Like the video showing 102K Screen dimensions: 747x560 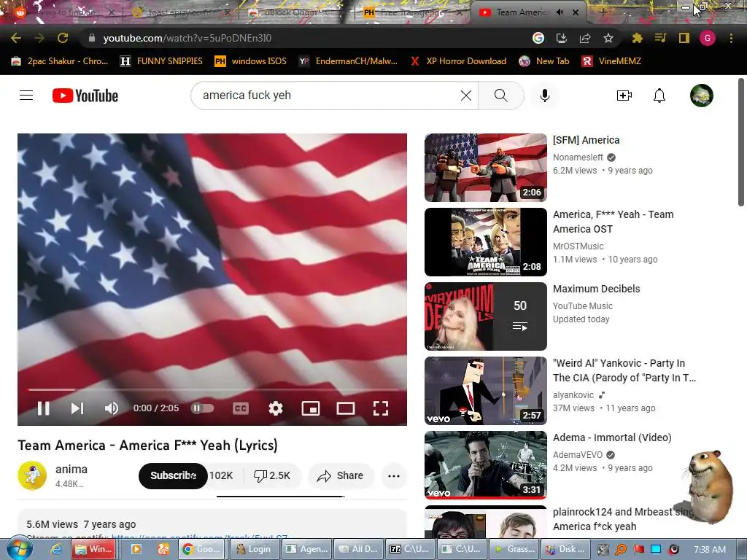pos(221,475)
